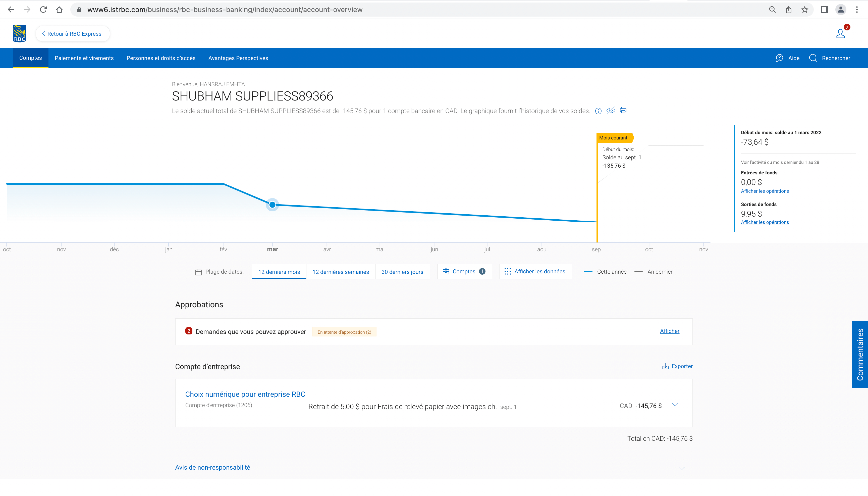
Task: Open the Comptes filter selector
Action: pyautogui.click(x=464, y=272)
